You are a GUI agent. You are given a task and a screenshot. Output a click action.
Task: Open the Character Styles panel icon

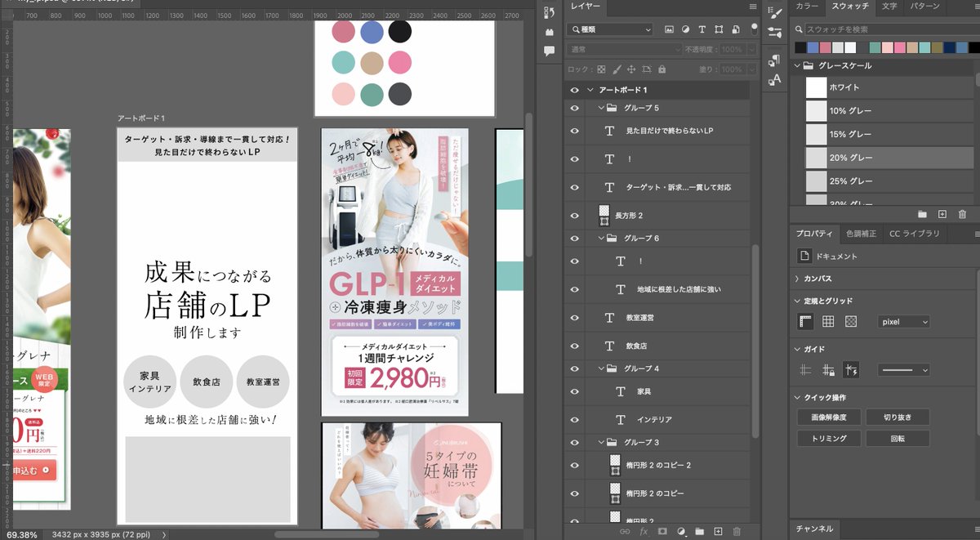(775, 79)
